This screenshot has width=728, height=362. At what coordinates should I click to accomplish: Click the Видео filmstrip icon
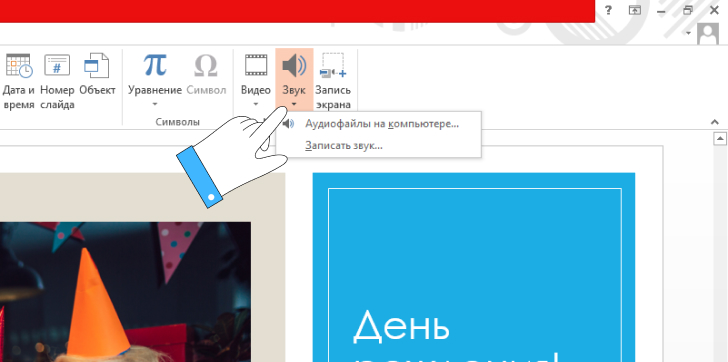[x=256, y=65]
